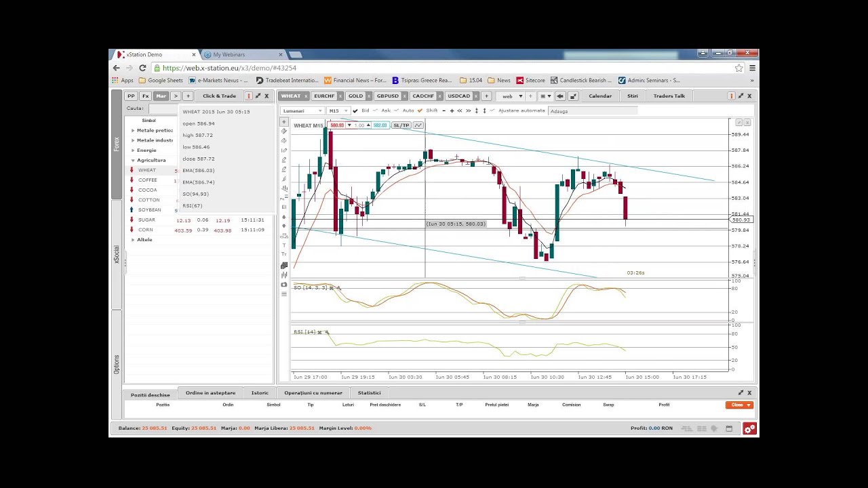Click the calendar icon in status bar
The image size is (868, 488).
click(x=729, y=428)
